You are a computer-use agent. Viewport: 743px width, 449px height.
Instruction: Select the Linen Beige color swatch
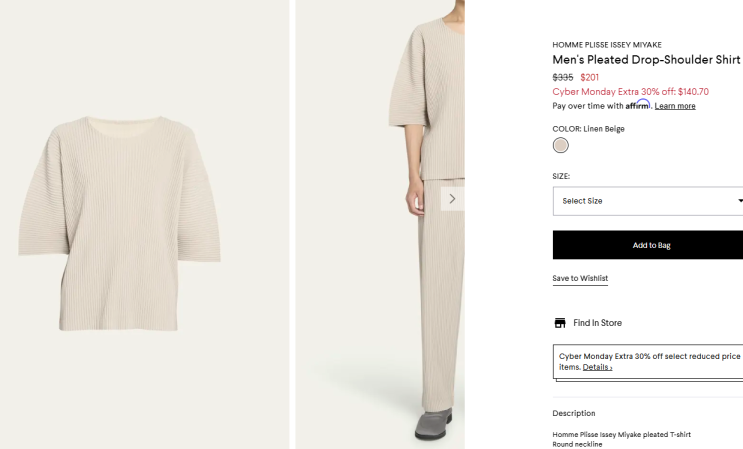pos(561,145)
